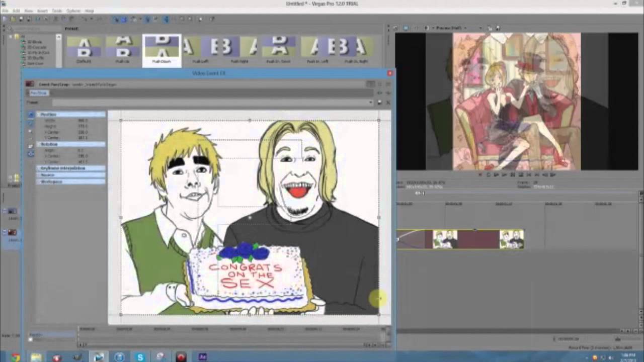The height and width of the screenshot is (362, 644).
Task: Collapse the Rotation property group
Action: [x=39, y=144]
